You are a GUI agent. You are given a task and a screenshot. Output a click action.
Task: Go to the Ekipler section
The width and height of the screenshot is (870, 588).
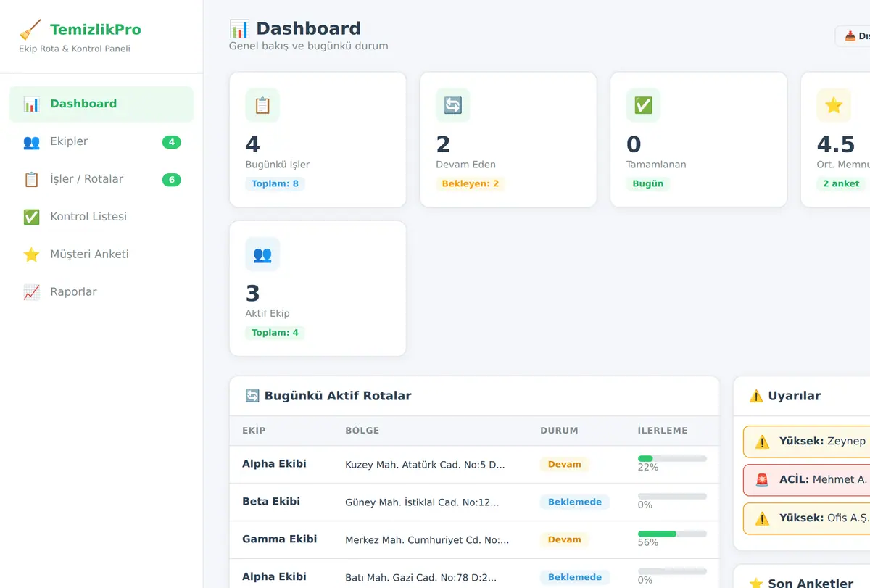[101, 141]
